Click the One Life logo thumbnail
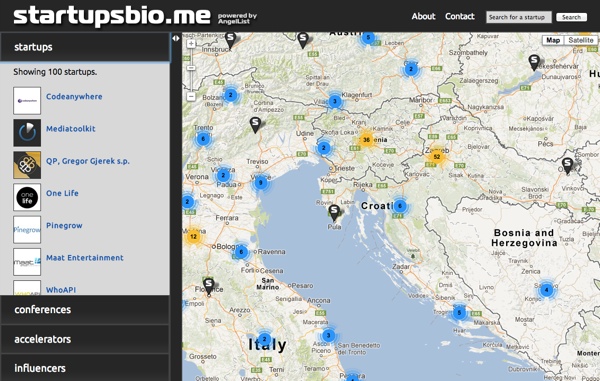Viewport: 600px width, 381px height. click(27, 197)
